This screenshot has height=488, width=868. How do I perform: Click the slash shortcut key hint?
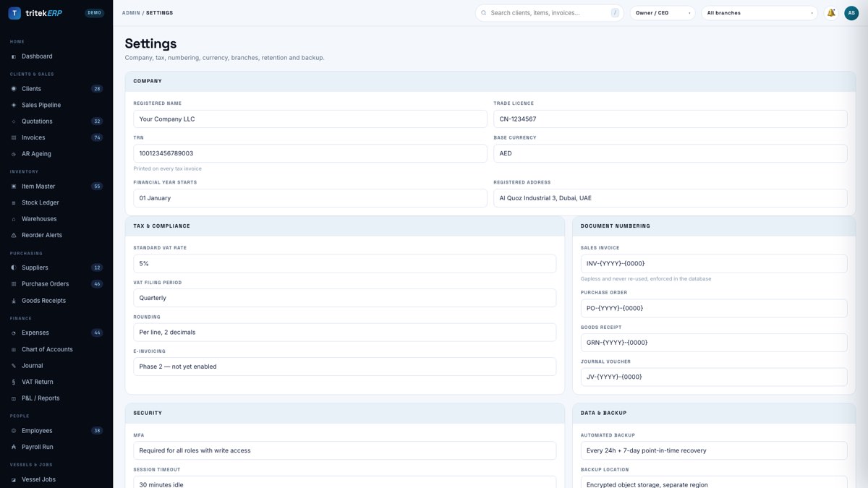point(615,13)
